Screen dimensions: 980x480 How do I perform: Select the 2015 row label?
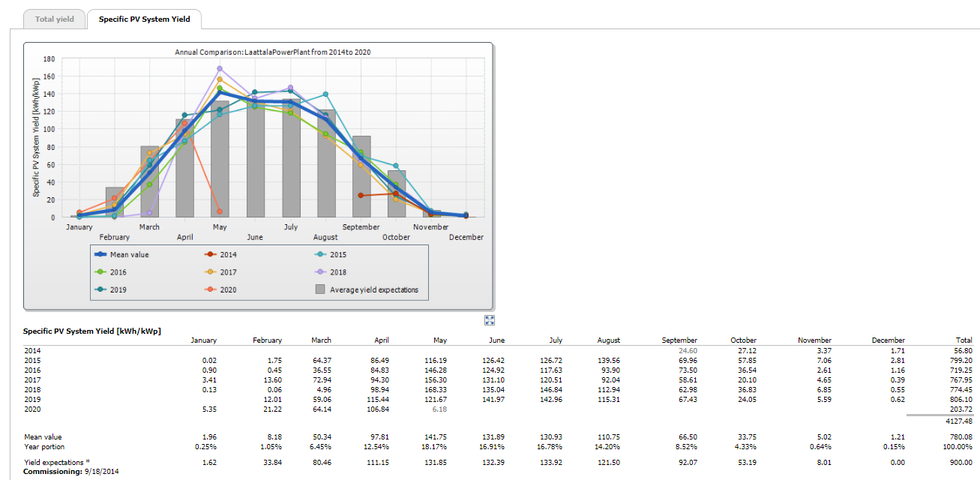click(32, 360)
